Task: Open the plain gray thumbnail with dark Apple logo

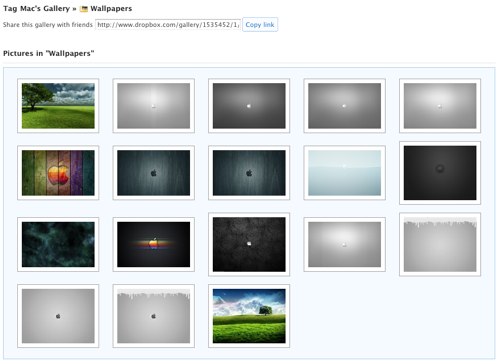Action: pos(58,316)
